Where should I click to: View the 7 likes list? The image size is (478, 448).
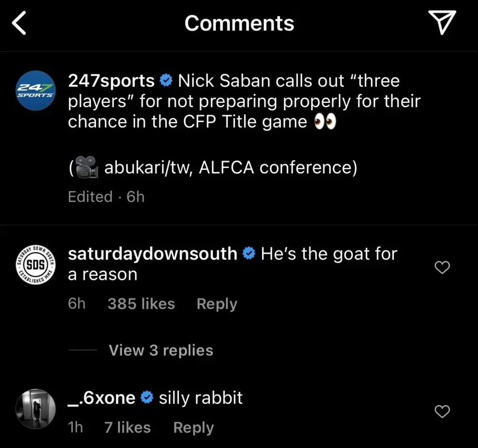click(x=127, y=428)
